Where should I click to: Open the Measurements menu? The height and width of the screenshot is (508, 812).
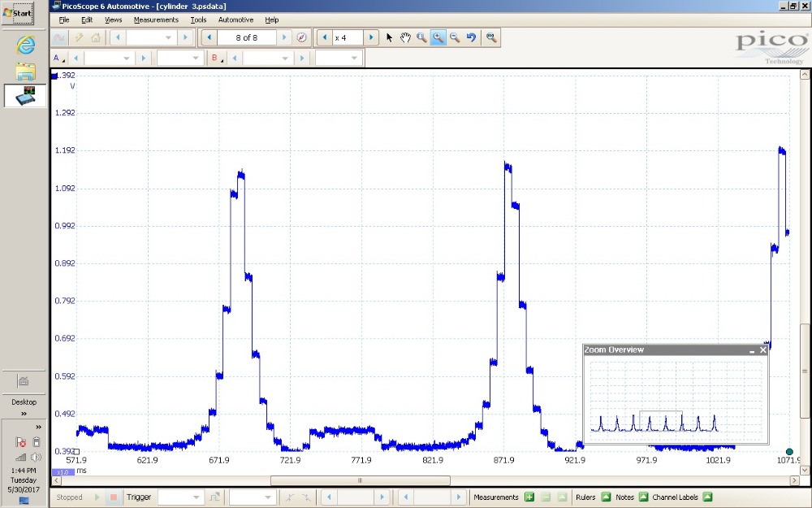pyautogui.click(x=156, y=20)
